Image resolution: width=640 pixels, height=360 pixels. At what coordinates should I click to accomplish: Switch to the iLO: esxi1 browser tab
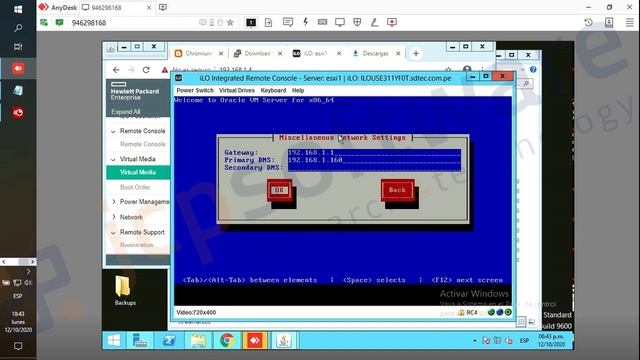pos(316,53)
